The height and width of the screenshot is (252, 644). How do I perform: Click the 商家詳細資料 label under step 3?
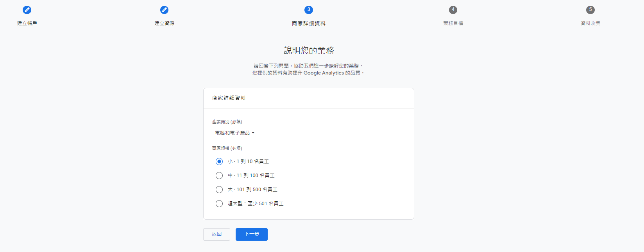(x=309, y=23)
